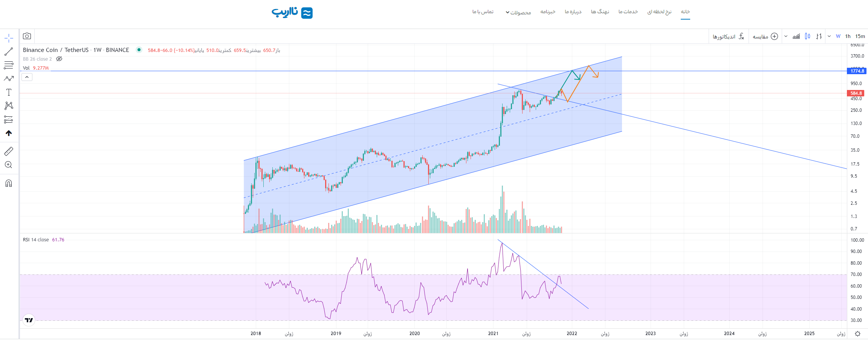Select the 1h interval

coord(848,36)
